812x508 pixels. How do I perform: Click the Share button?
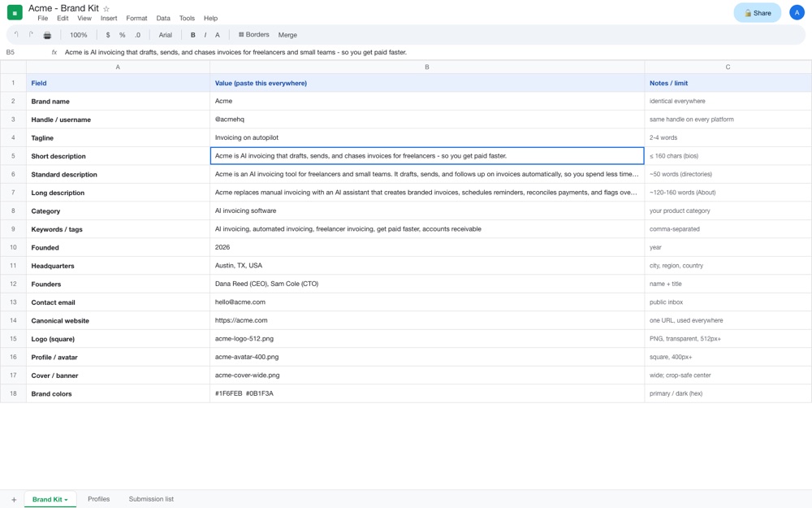click(x=757, y=13)
